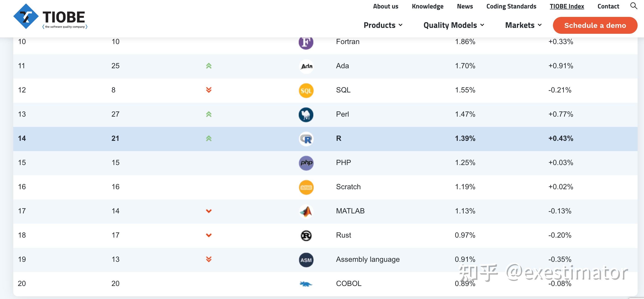Click the 1.25% rating for PHP

pyautogui.click(x=465, y=163)
